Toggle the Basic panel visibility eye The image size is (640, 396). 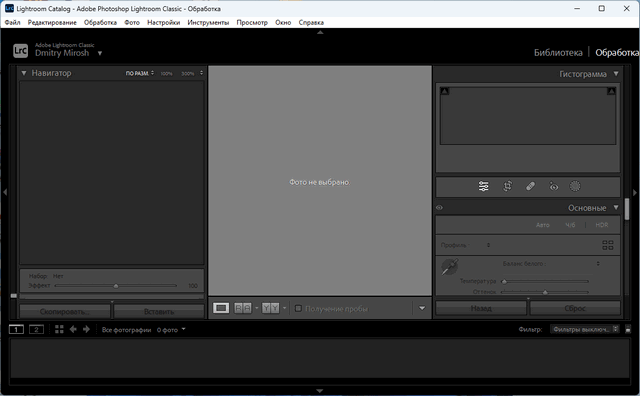439,208
